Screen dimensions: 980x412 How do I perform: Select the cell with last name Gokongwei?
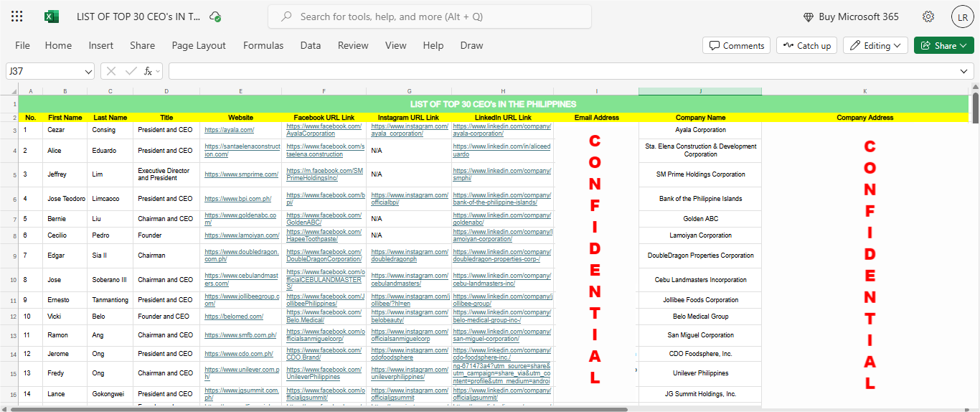click(110, 394)
